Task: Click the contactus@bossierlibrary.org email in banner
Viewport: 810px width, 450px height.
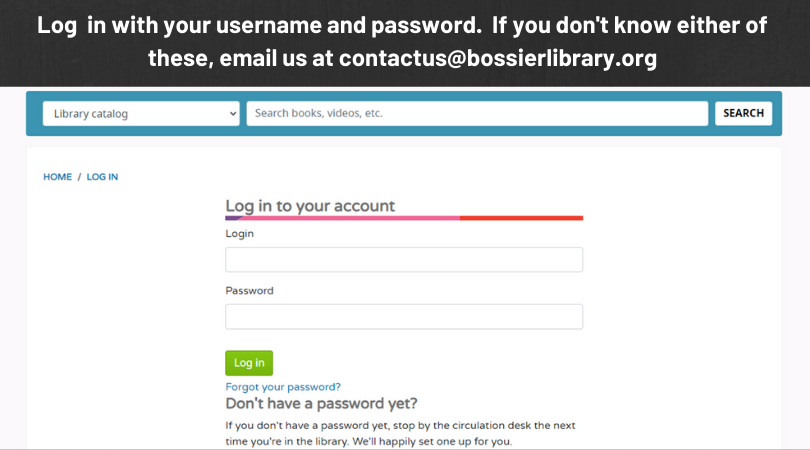Action: 497,58
